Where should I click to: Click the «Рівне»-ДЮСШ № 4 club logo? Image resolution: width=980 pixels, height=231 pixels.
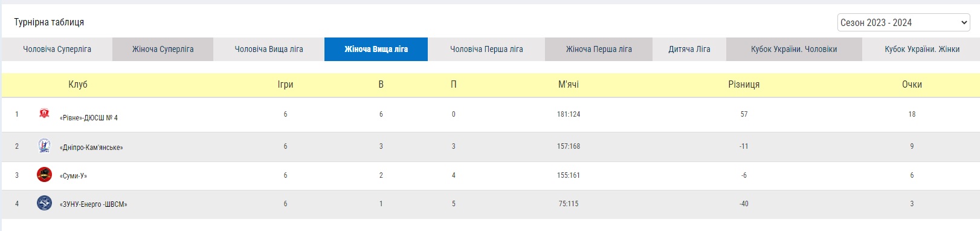tap(44, 113)
